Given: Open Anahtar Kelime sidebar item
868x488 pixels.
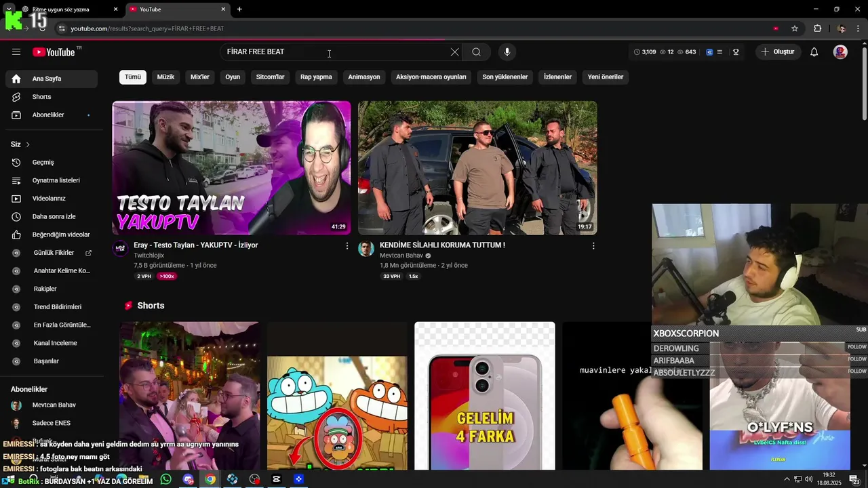Looking at the screenshot, I should [52, 271].
